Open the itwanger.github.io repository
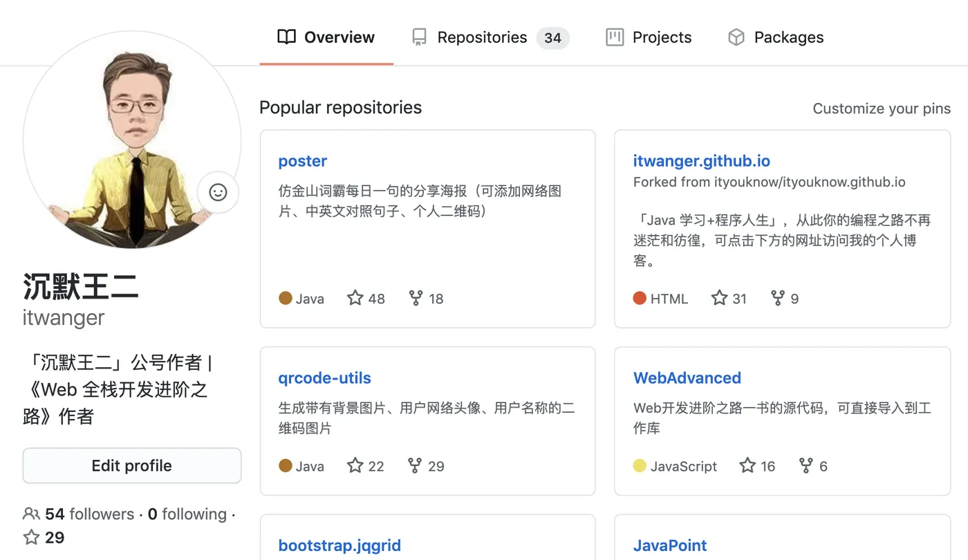968x560 pixels. tap(702, 161)
